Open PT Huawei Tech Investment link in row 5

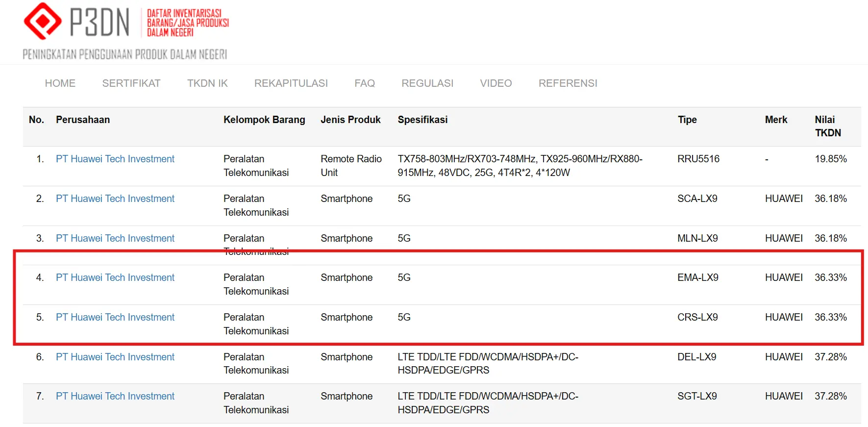coord(115,317)
